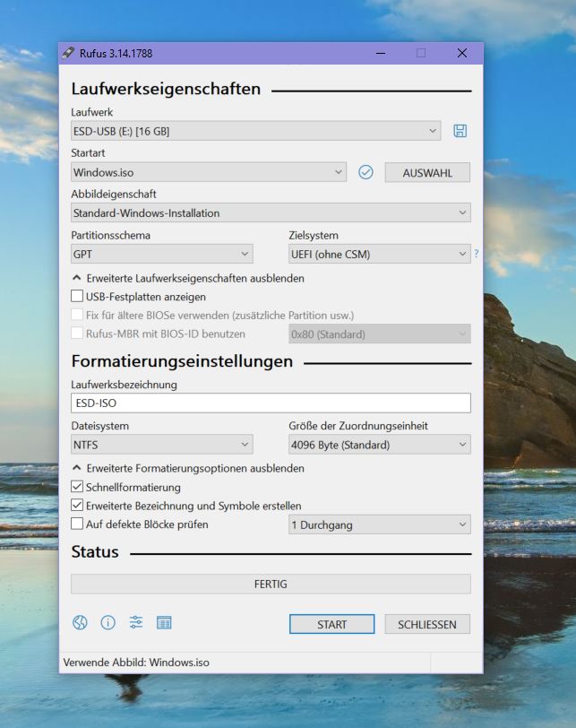
Task: Open the Partitionsschema GPT dropdown
Action: click(x=162, y=254)
